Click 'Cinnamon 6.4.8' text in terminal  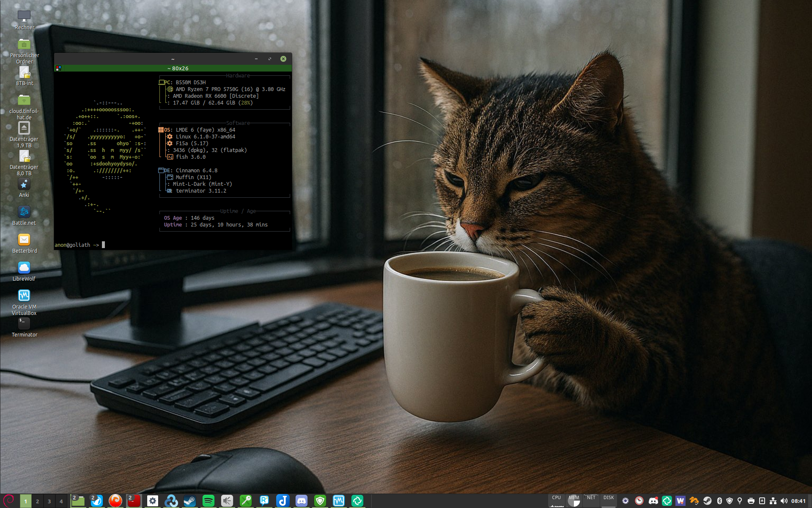(197, 171)
